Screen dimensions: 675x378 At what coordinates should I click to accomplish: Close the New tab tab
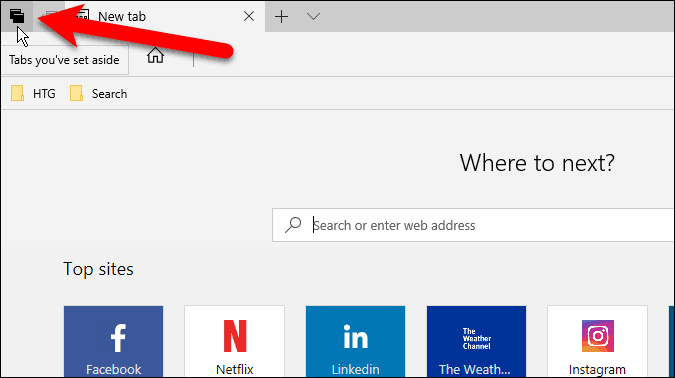click(x=249, y=16)
